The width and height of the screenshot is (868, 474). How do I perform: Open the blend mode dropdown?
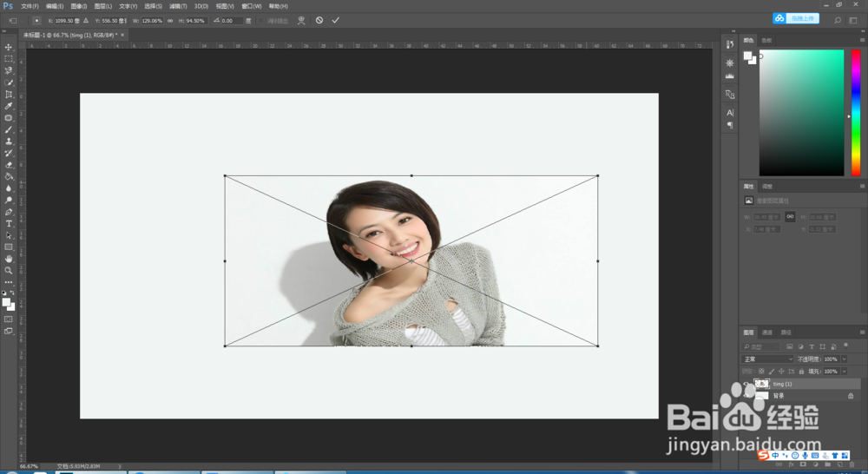[768, 359]
